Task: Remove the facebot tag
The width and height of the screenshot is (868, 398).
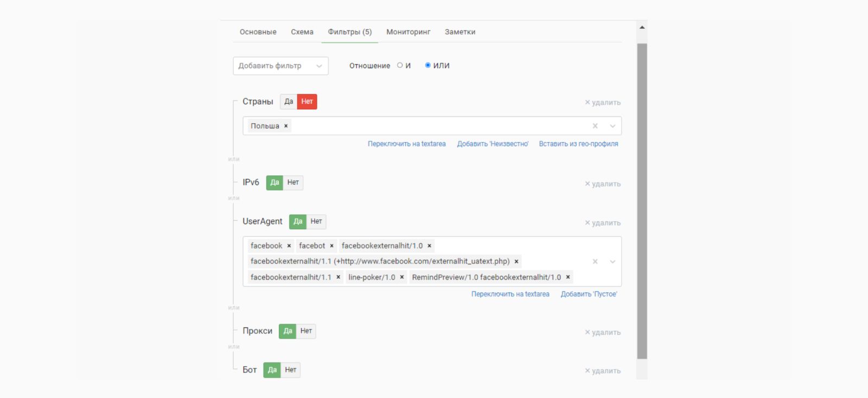Action: pos(332,246)
